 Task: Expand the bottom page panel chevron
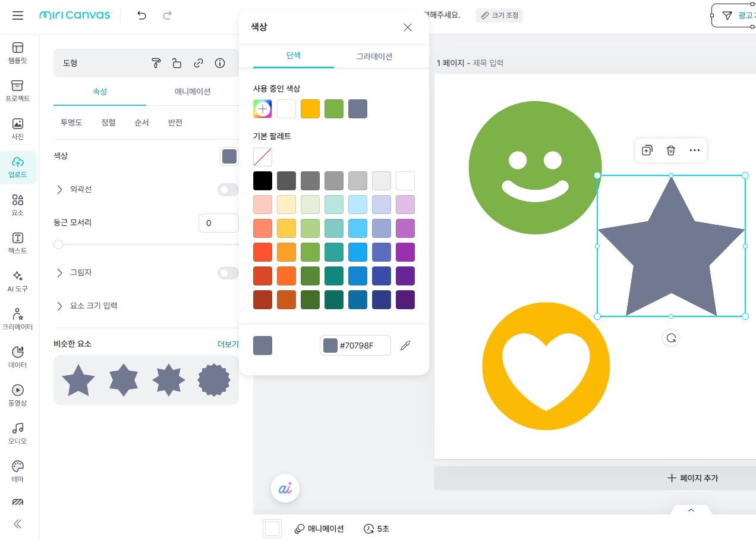[691, 510]
